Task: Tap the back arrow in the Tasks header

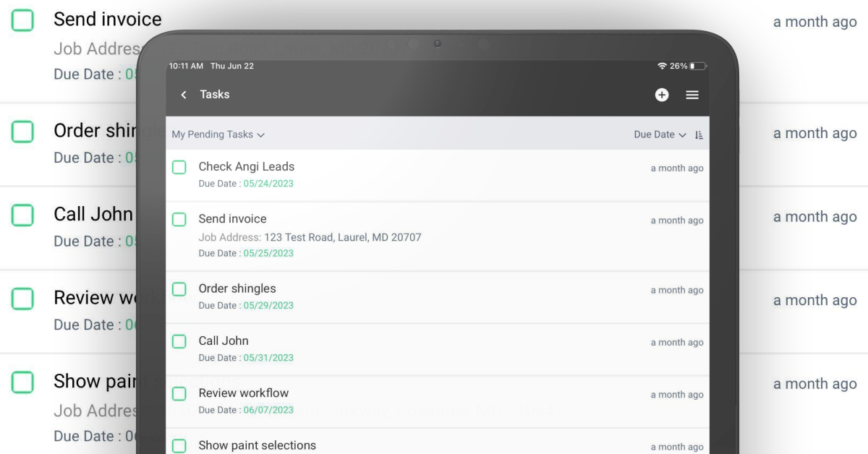Action: tap(184, 95)
